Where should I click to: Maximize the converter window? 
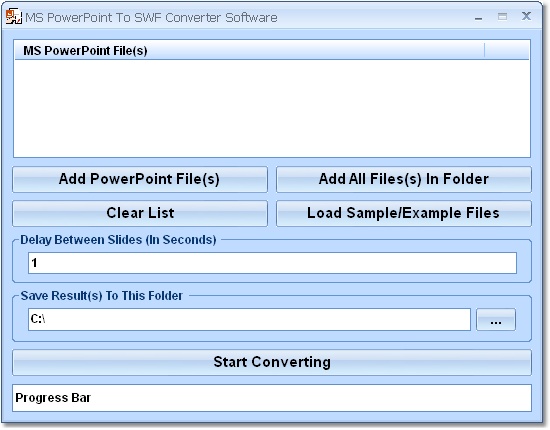coord(502,16)
